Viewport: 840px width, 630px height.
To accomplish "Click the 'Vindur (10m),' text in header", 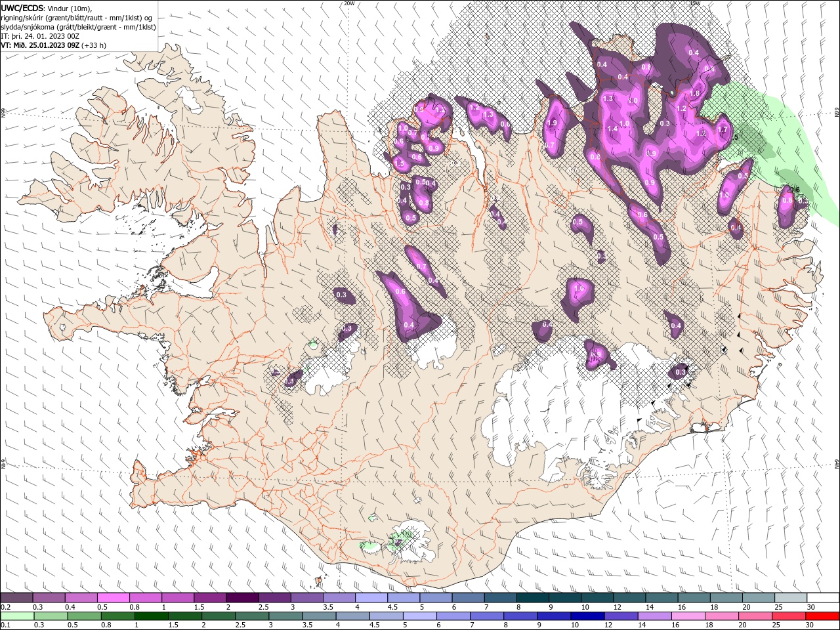I will 71,9.
